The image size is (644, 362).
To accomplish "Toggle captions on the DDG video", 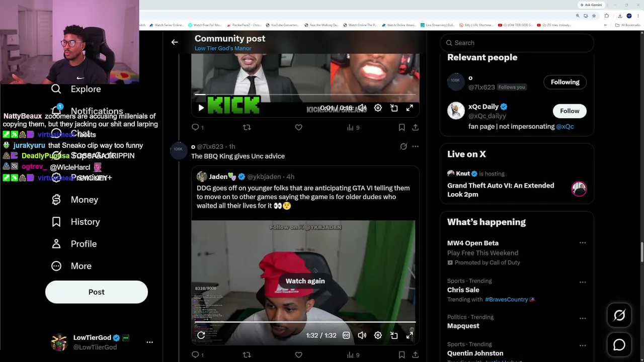I will (346, 335).
